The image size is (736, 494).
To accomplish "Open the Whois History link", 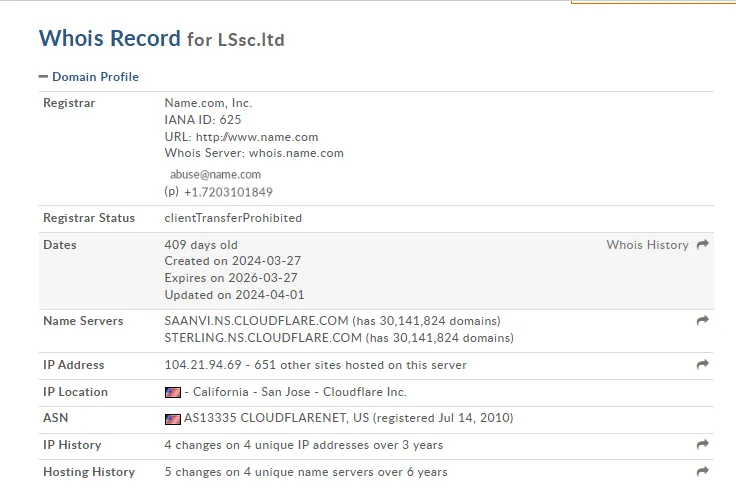I will pyautogui.click(x=647, y=245).
